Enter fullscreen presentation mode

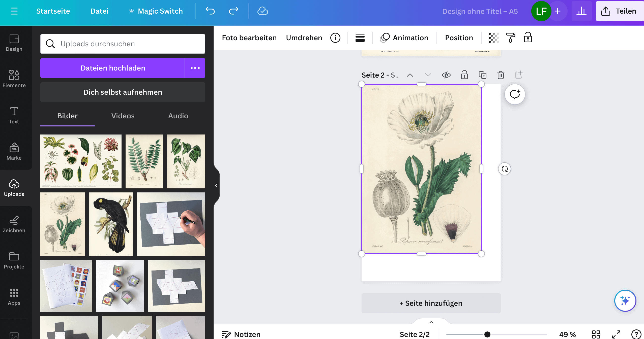click(616, 334)
